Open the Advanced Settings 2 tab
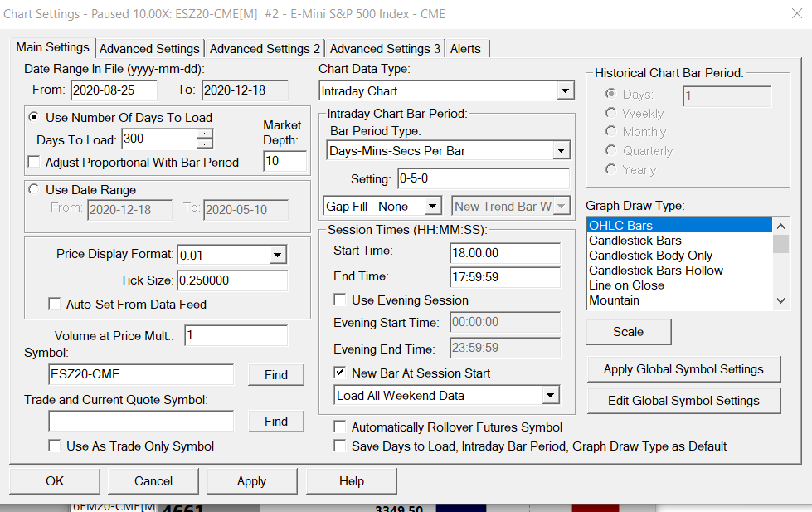 pyautogui.click(x=265, y=49)
